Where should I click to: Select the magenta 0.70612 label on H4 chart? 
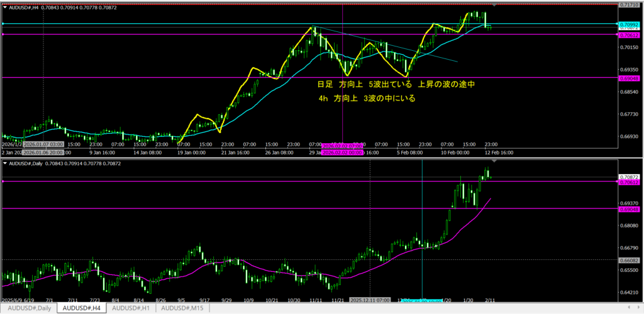coord(629,35)
